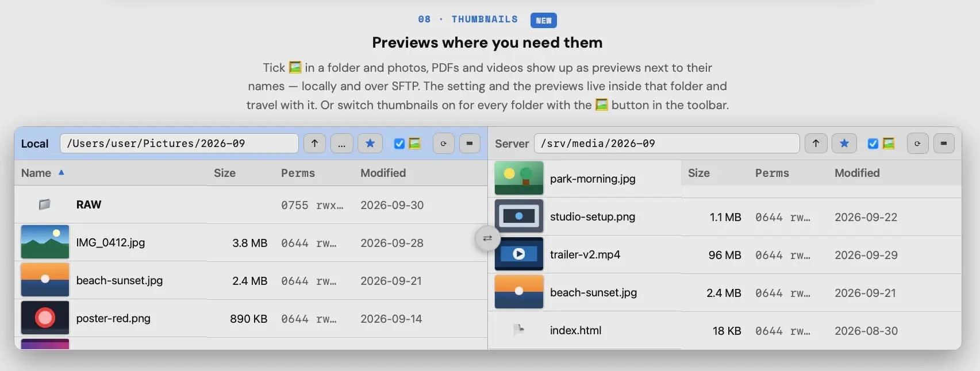
Task: Select beach-sunset.jpg file name in Server pane
Action: [593, 292]
